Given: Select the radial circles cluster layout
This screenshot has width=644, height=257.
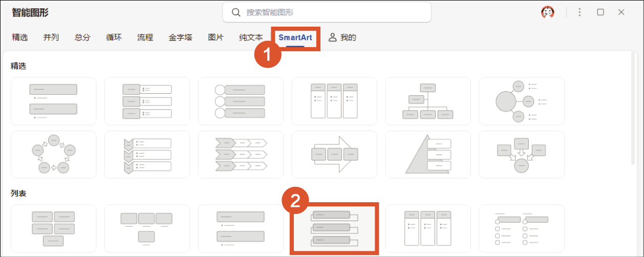Looking at the screenshot, I should [521, 101].
